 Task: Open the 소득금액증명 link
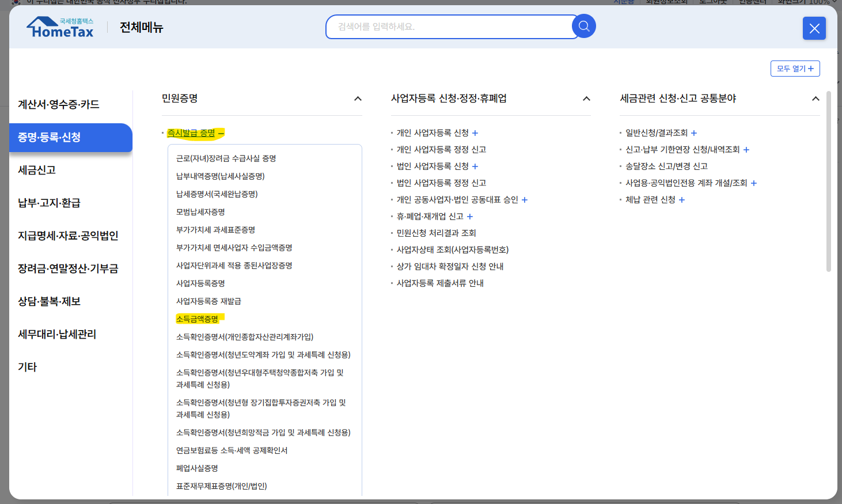coord(197,319)
